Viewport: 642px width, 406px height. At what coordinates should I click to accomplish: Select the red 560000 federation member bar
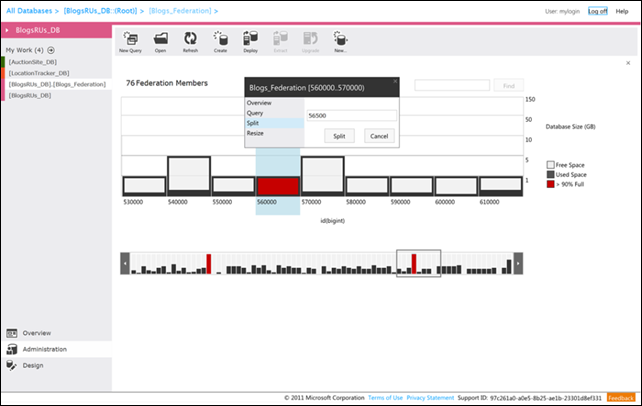[278, 186]
